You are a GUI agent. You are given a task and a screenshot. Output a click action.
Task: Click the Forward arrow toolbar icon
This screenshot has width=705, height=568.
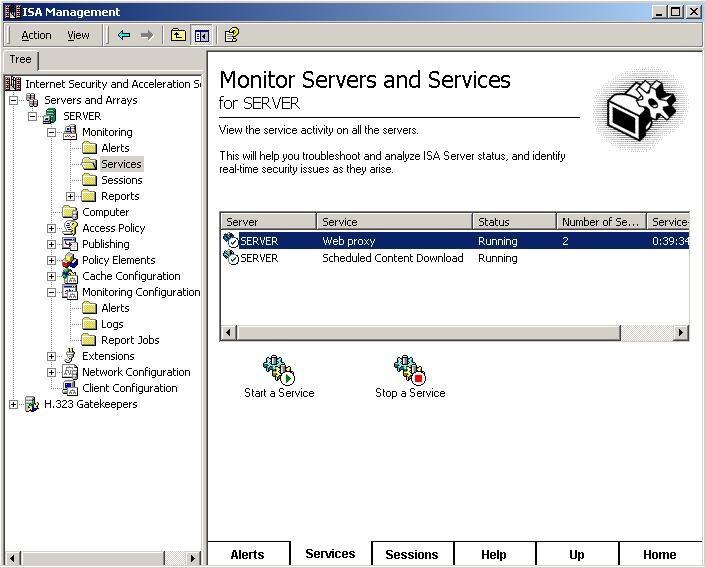coord(147,35)
